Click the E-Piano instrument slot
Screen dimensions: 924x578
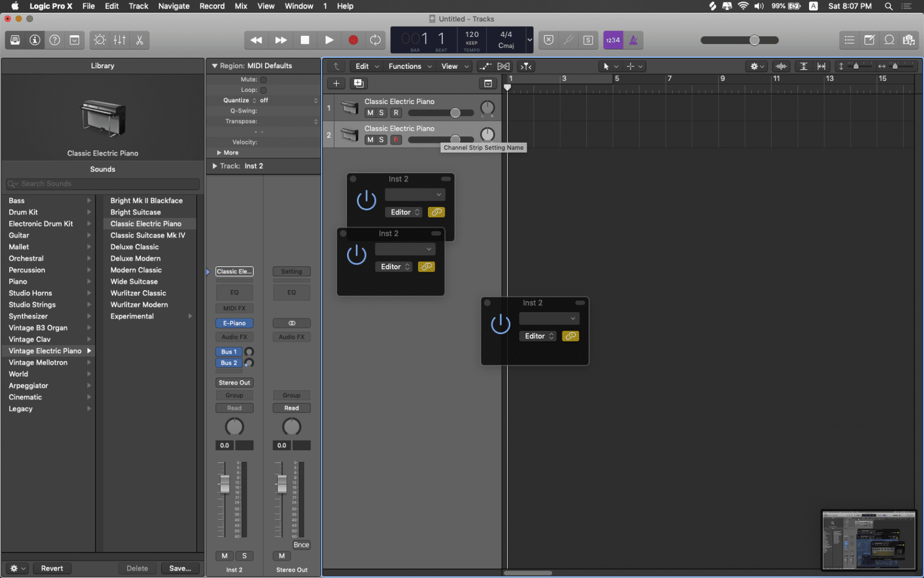(x=234, y=323)
